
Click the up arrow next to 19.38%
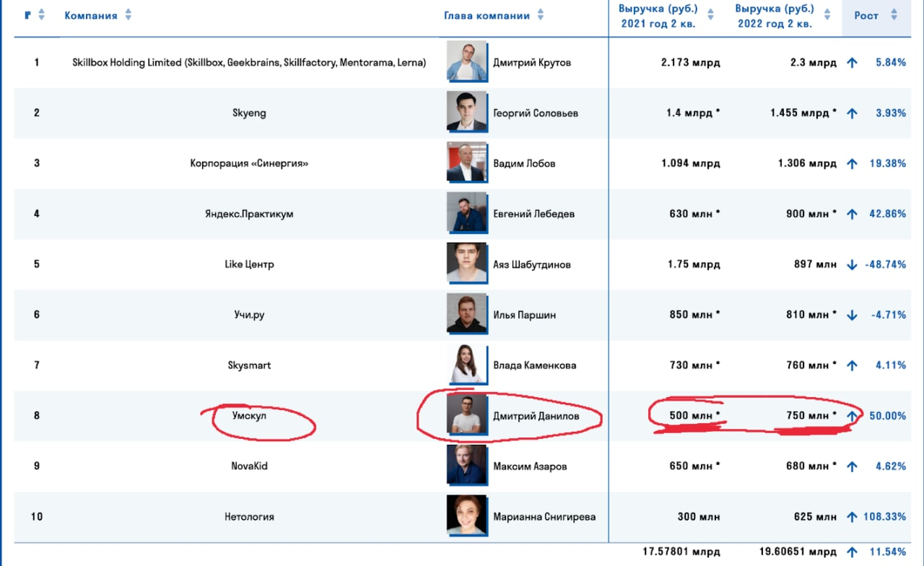click(852, 164)
